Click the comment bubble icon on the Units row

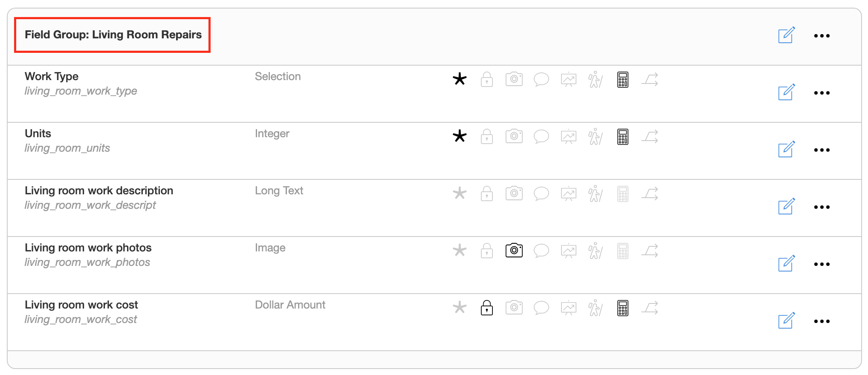[x=541, y=137]
